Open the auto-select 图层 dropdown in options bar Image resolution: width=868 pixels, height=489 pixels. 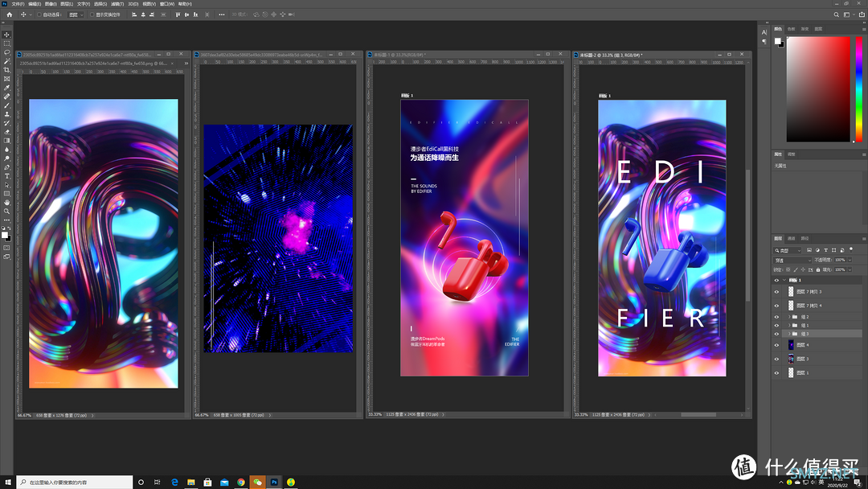pyautogui.click(x=76, y=15)
